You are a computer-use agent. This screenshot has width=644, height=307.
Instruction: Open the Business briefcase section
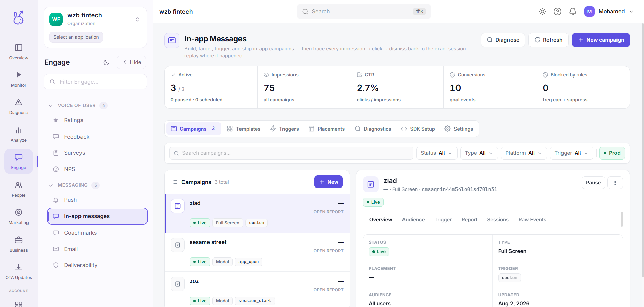coord(18,244)
